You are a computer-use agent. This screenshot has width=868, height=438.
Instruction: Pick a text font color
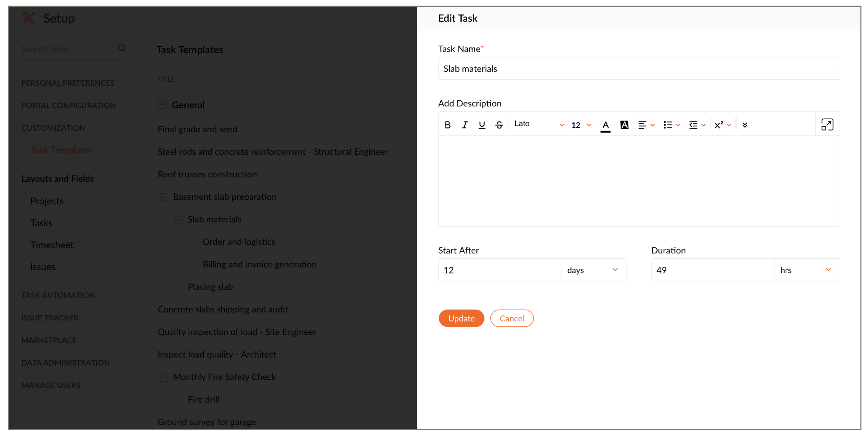605,125
